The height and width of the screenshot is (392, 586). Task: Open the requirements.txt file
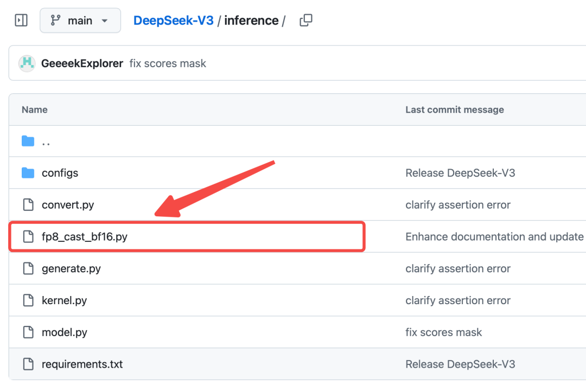point(82,364)
